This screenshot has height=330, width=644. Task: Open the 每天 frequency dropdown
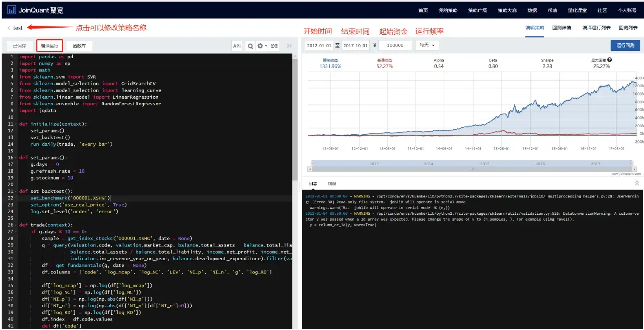coord(427,45)
